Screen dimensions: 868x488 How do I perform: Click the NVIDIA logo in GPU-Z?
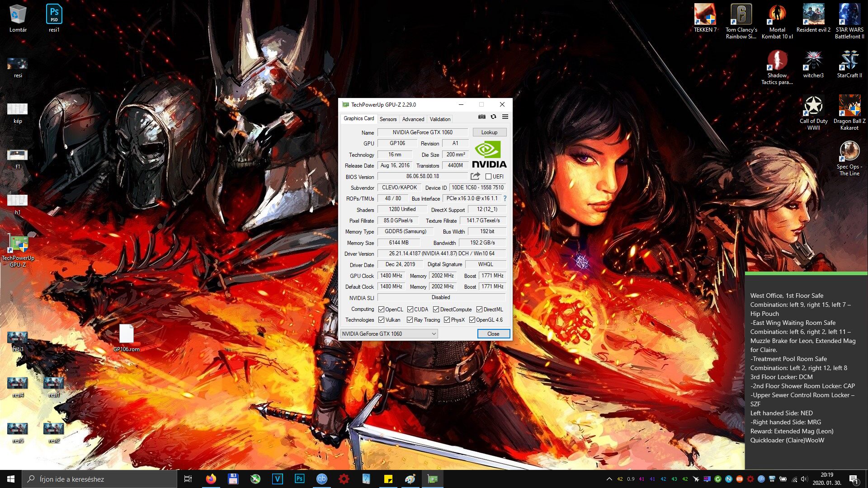click(489, 155)
